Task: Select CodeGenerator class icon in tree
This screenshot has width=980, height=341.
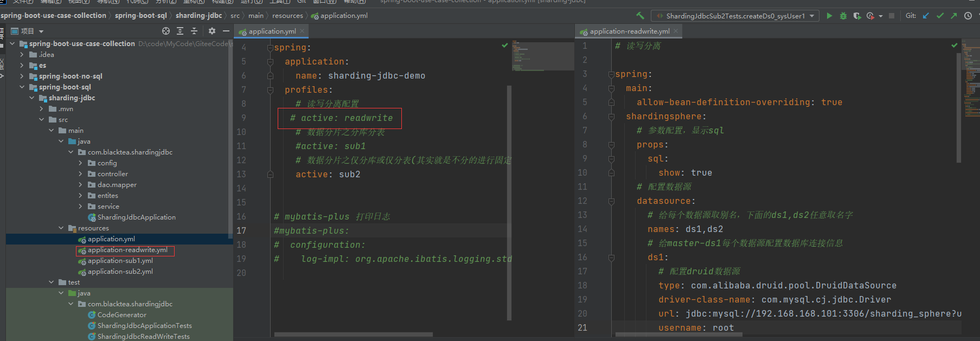Action: tap(92, 315)
